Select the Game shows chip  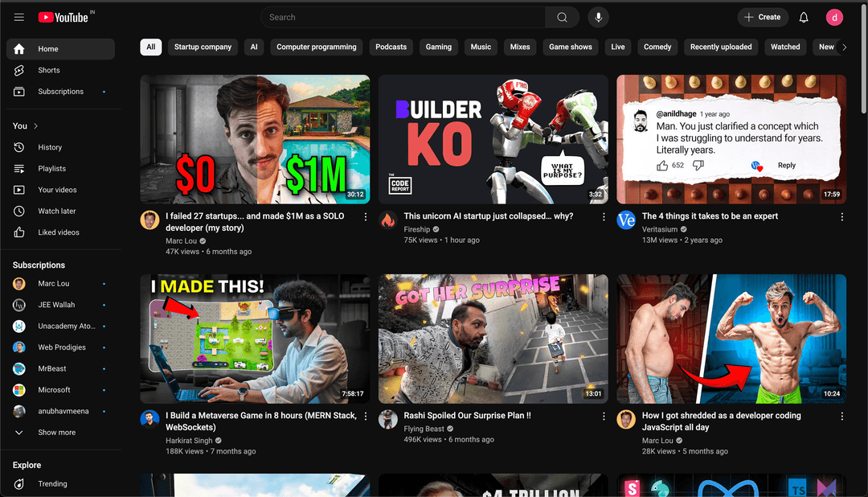[570, 47]
